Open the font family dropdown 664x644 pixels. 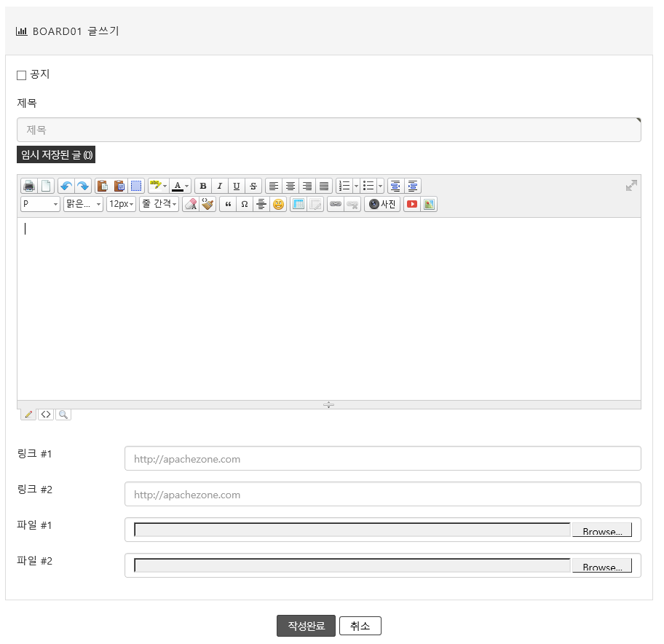(x=83, y=204)
